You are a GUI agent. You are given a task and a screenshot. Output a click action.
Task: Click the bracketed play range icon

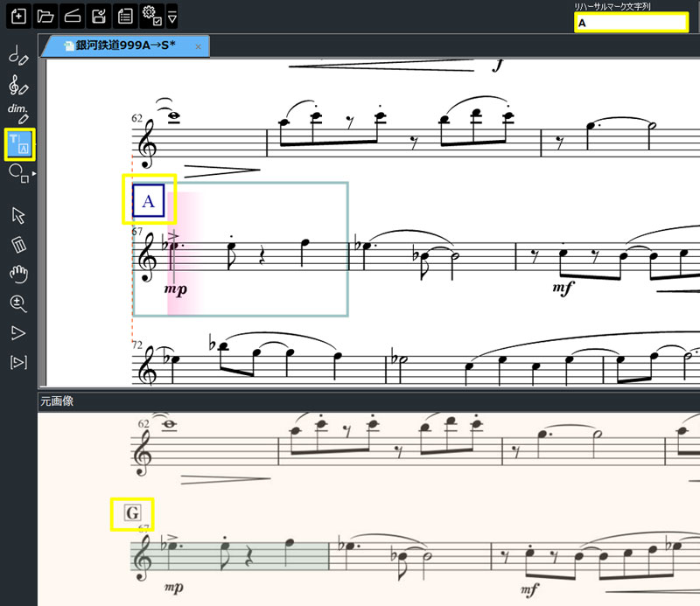tap(18, 362)
